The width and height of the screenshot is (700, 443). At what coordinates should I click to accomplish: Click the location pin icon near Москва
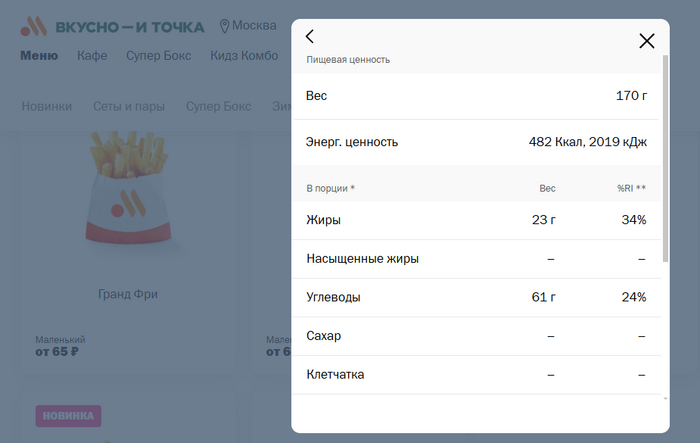[225, 26]
